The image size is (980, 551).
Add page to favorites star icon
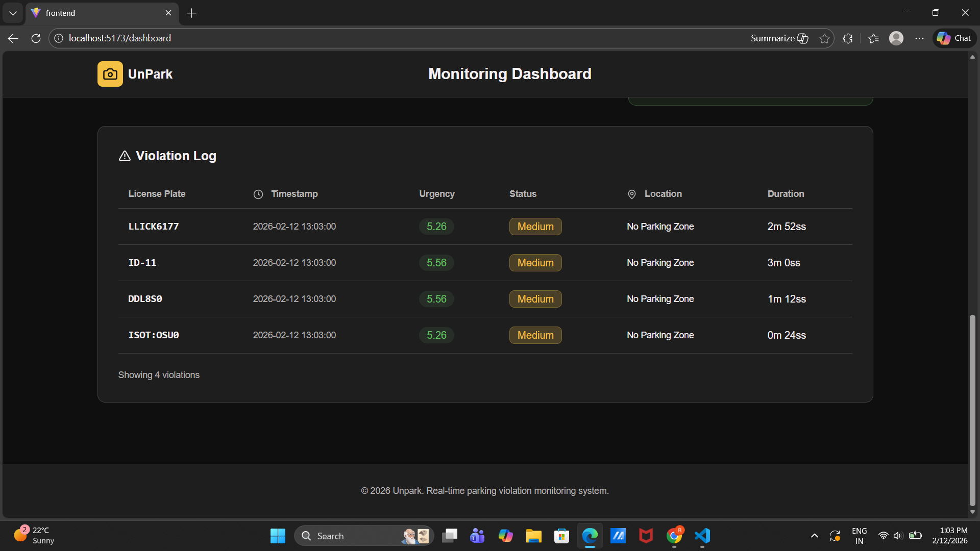pos(824,38)
